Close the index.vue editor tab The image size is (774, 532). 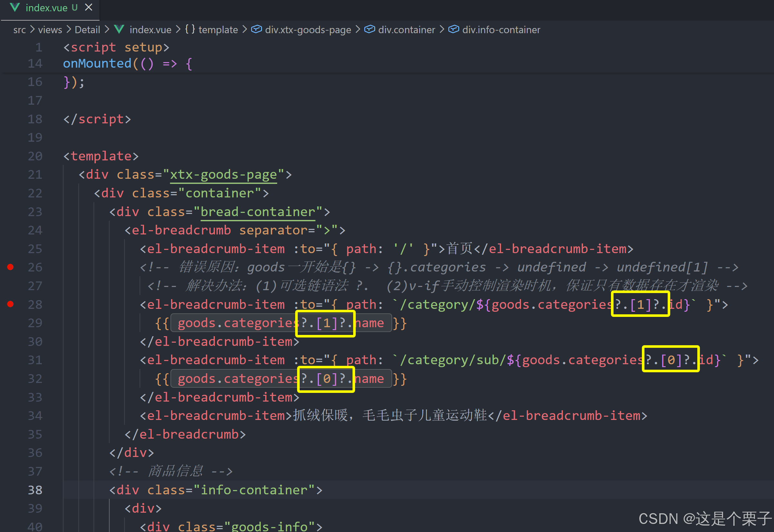coord(88,7)
